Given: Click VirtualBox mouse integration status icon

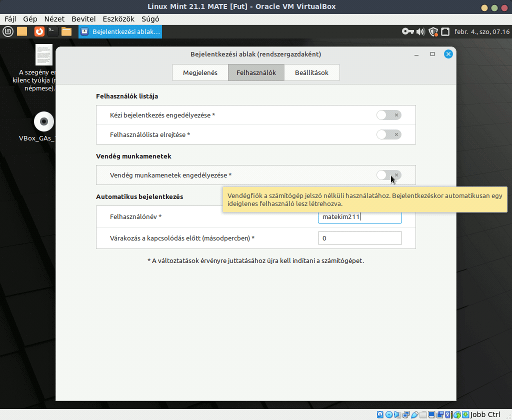Looking at the screenshot, I should point(457,414).
